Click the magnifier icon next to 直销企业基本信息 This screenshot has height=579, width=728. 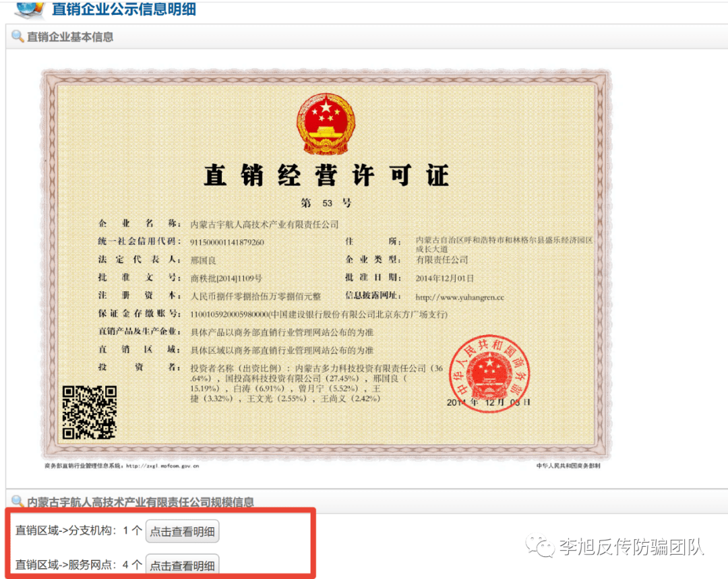pyautogui.click(x=18, y=36)
